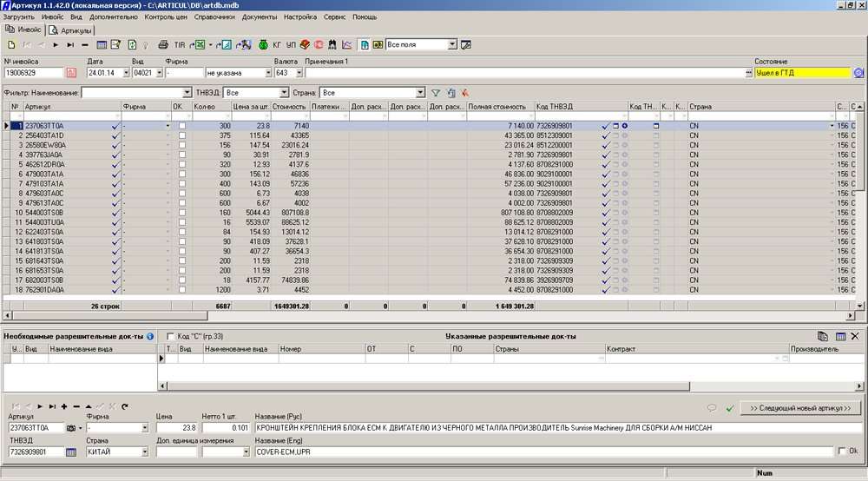Switch to the Артикулы tab
Viewport: 868px width, 481px height.
[70, 30]
